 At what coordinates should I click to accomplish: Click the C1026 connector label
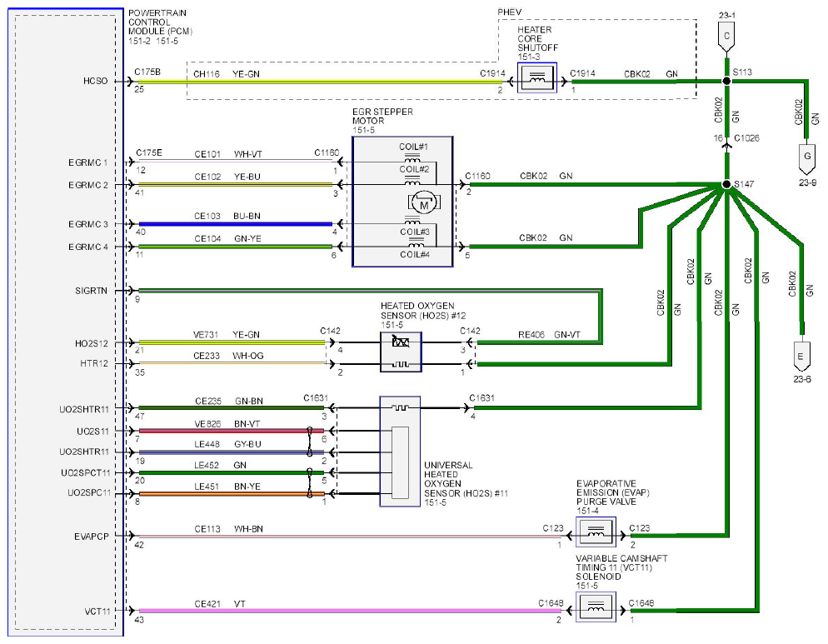coord(746,138)
